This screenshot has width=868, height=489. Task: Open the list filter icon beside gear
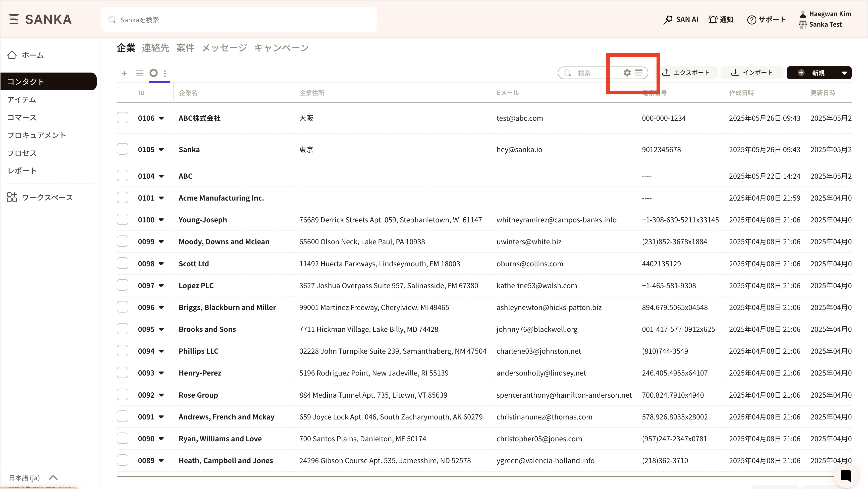(x=639, y=73)
